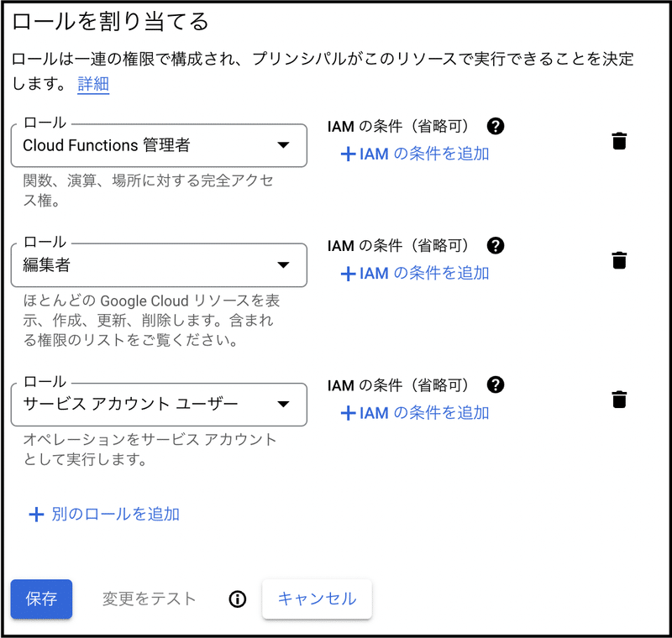
Task: Open the Cloud Functions 管理者 role dropdown
Action: click(159, 145)
